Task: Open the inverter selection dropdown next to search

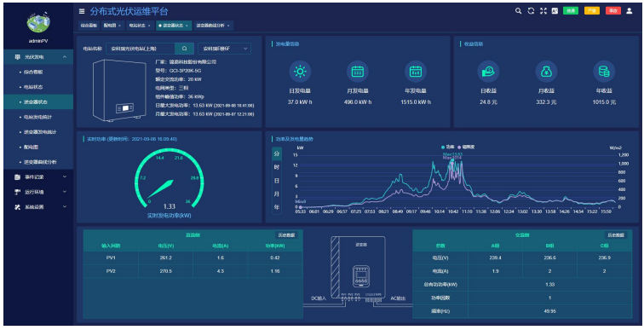Action: coord(224,49)
